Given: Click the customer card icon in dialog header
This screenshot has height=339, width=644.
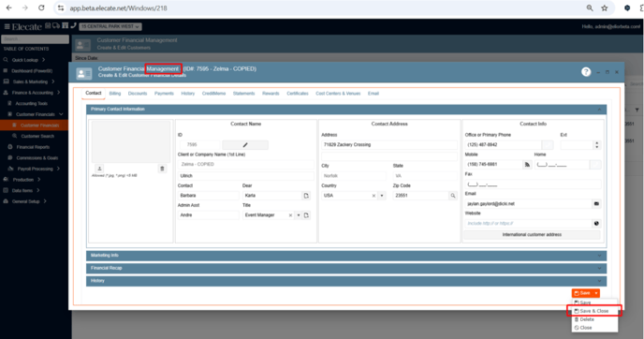Looking at the screenshot, I should (84, 74).
